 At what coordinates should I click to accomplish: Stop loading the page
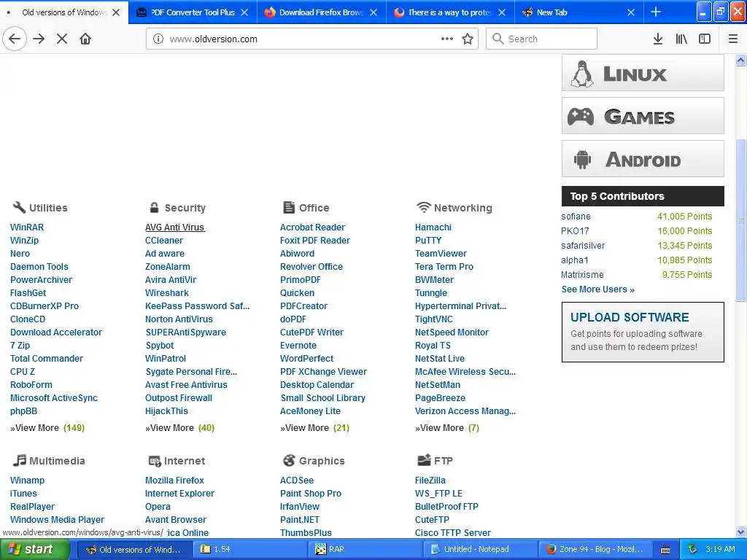click(x=62, y=39)
